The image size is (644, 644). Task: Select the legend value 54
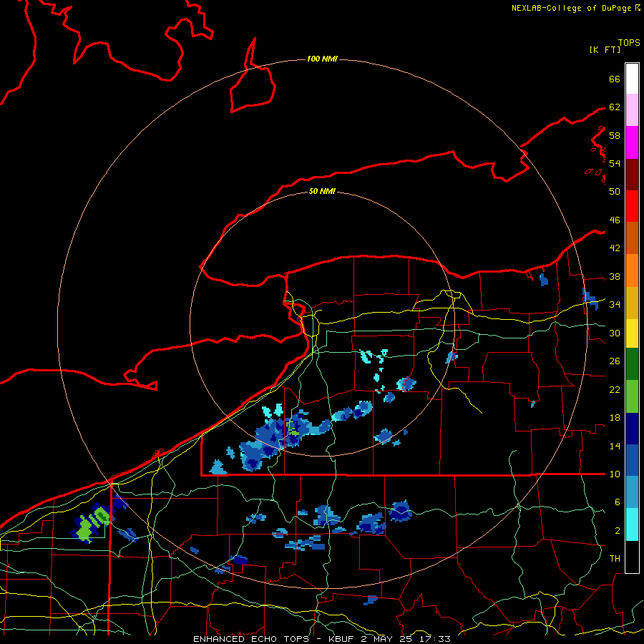click(x=615, y=163)
